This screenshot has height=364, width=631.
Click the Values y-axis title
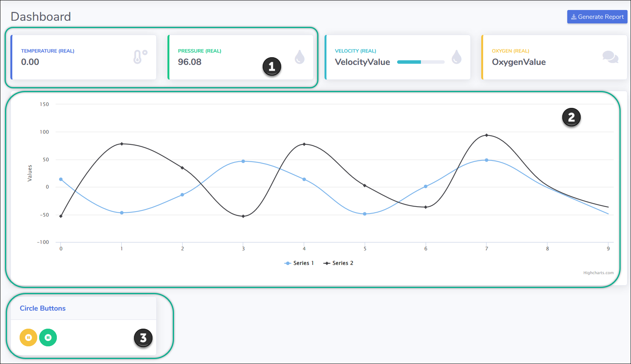click(x=30, y=173)
